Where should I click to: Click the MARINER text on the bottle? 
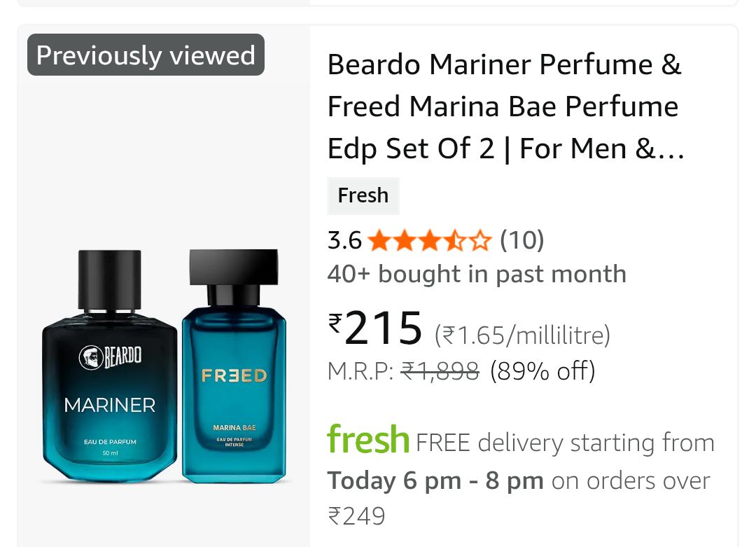[x=110, y=405]
